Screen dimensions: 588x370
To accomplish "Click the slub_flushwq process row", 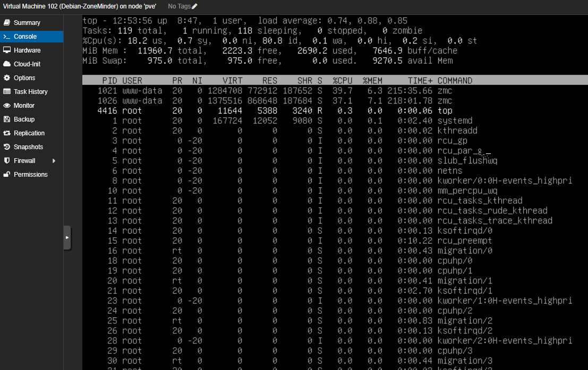I will coord(304,160).
